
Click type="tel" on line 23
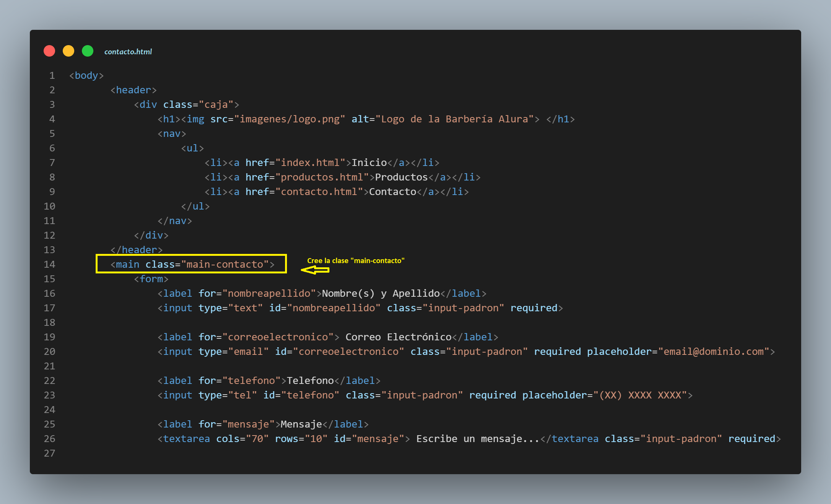(x=228, y=395)
